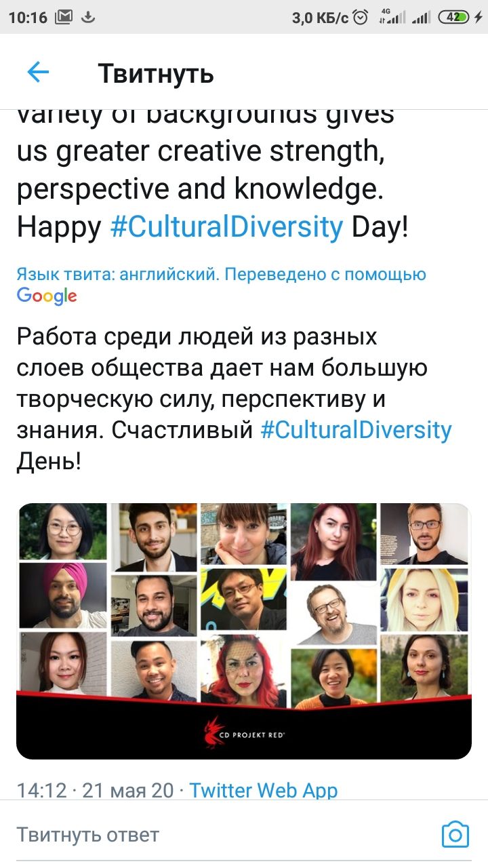This screenshot has width=488, height=868.
Task: Tap the battery indicator showing 42
Action: tap(454, 18)
